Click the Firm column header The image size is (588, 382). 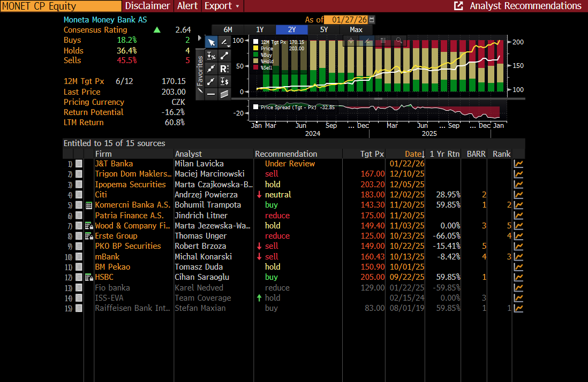(x=103, y=154)
